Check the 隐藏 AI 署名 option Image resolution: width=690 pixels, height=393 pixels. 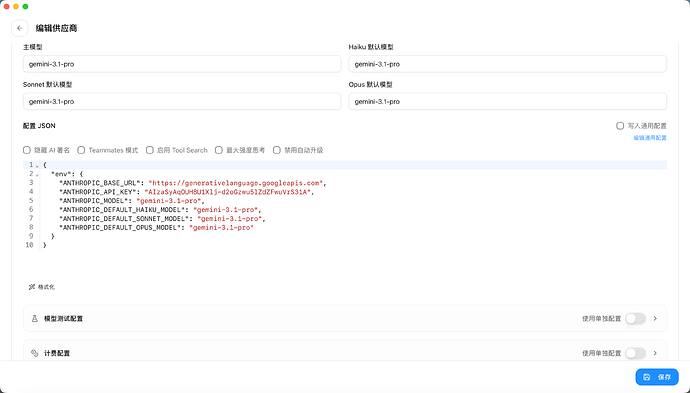tap(27, 150)
